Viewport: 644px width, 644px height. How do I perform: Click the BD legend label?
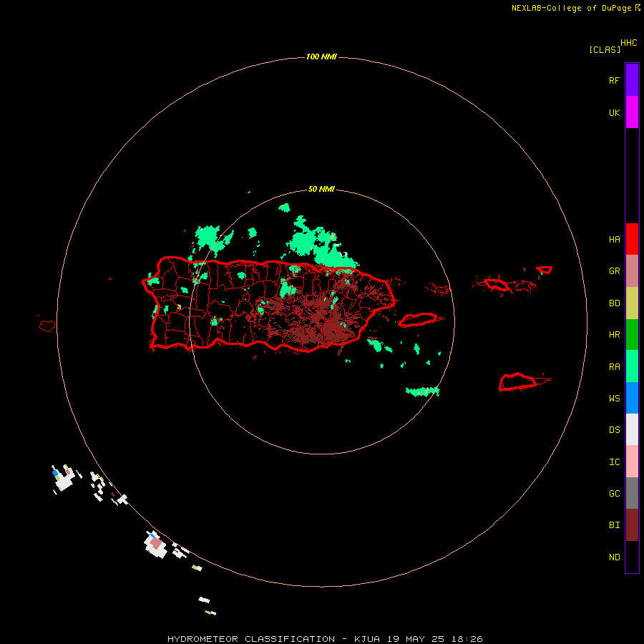614,303
